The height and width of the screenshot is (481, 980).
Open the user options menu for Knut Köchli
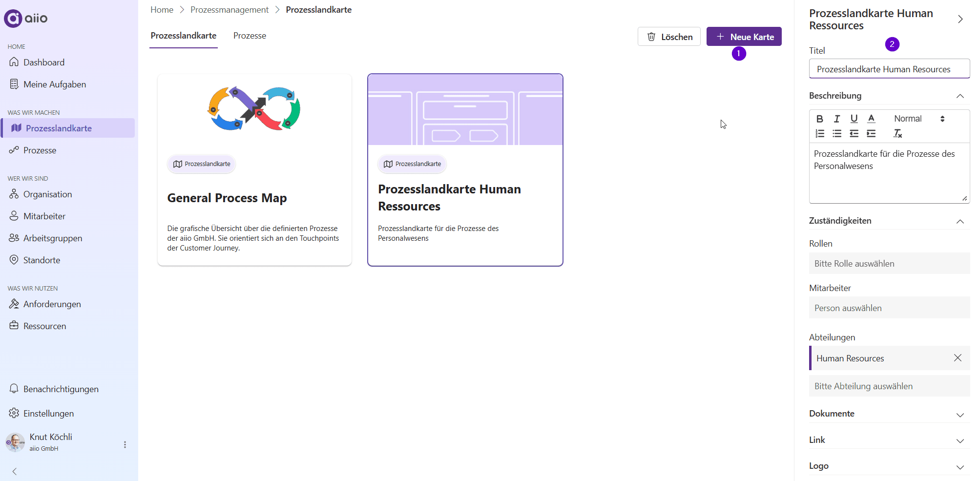pos(125,444)
